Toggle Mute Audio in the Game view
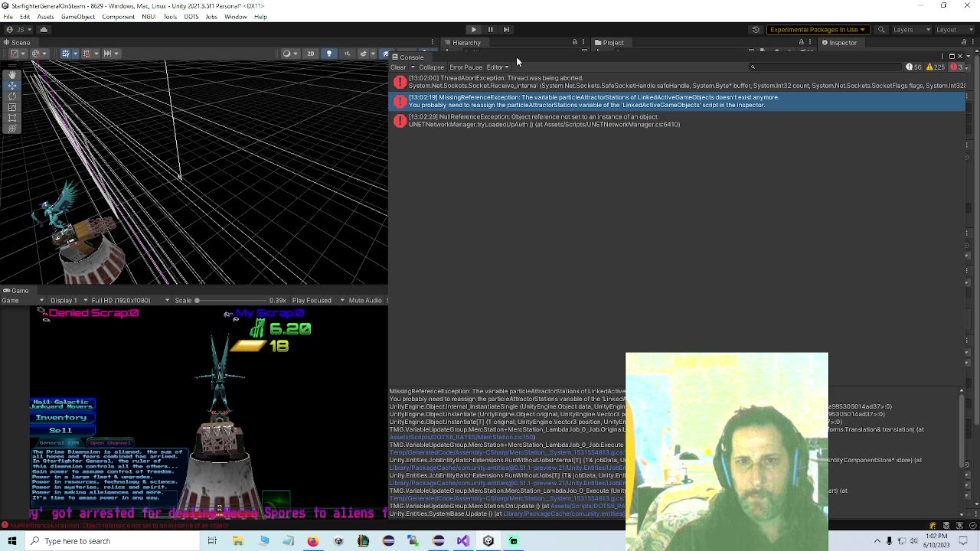Screen dimensions: 980x551 (365, 300)
